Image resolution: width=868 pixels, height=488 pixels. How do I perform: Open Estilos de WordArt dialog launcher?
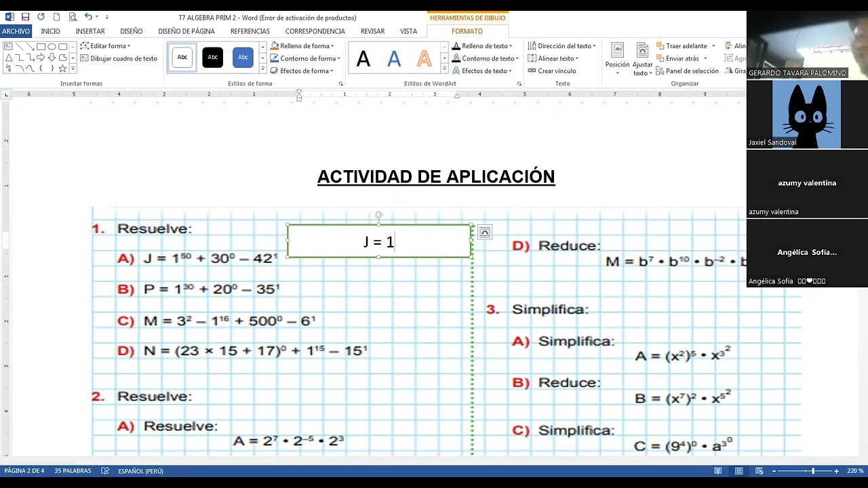[519, 83]
